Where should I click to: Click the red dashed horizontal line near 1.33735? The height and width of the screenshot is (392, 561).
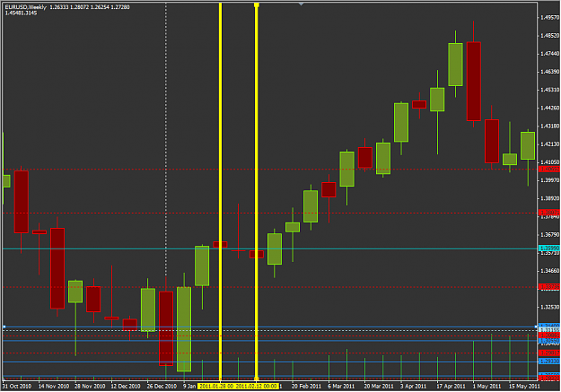(270, 287)
